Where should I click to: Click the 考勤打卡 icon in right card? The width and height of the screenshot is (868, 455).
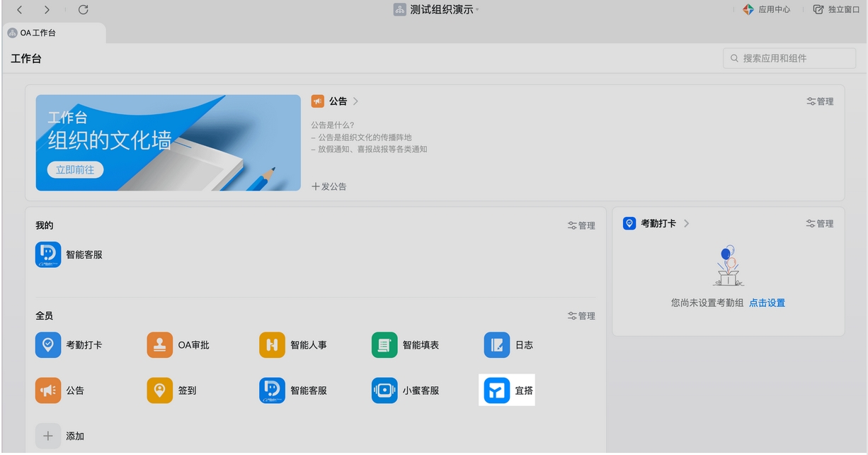(x=629, y=223)
